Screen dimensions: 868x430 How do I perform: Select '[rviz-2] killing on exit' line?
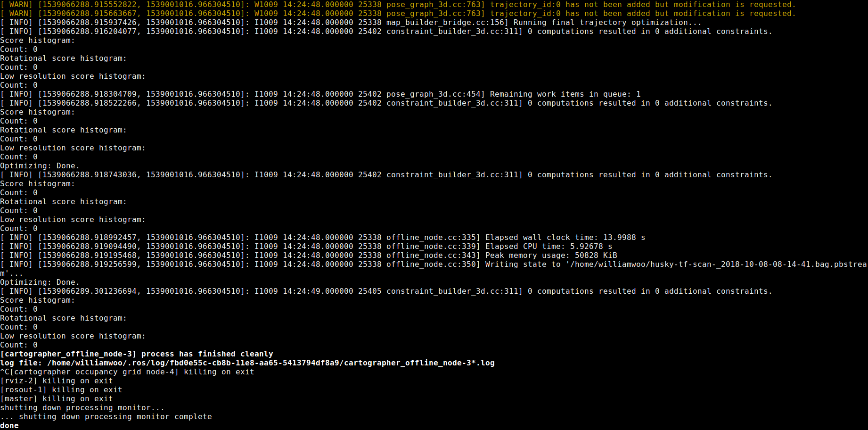coord(57,381)
